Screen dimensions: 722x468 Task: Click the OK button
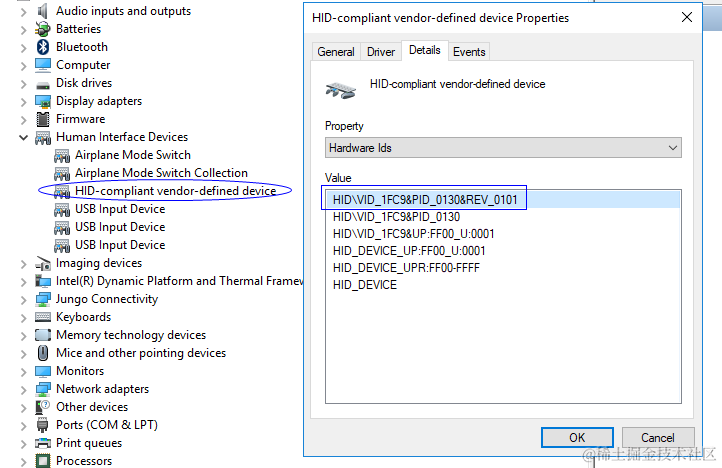577,437
